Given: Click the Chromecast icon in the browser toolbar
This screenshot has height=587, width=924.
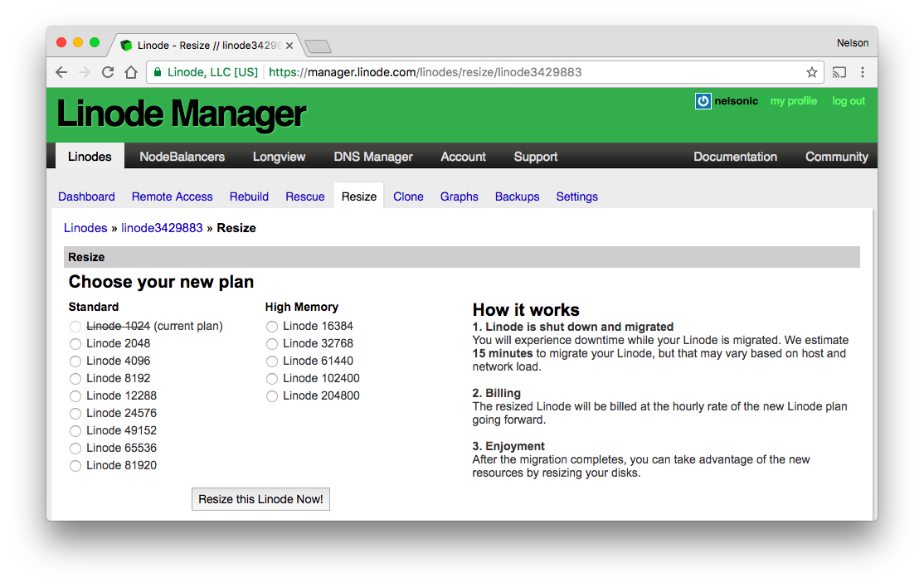Looking at the screenshot, I should click(x=839, y=72).
